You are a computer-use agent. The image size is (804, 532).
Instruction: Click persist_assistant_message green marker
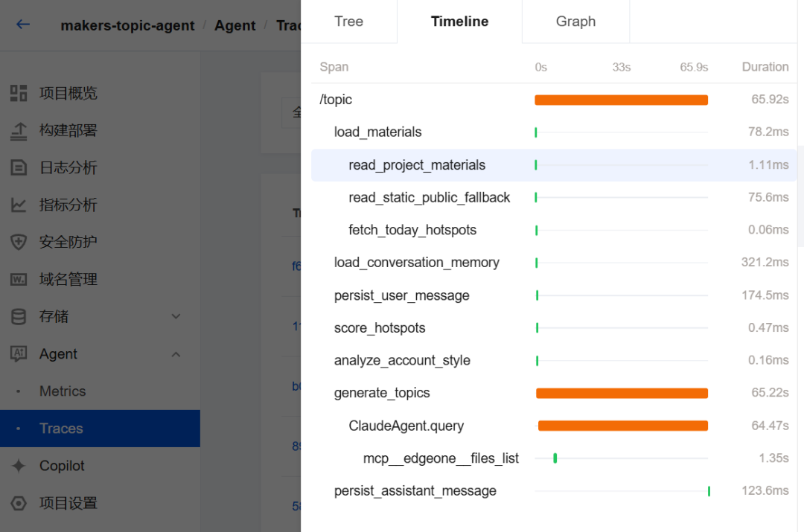(x=709, y=491)
